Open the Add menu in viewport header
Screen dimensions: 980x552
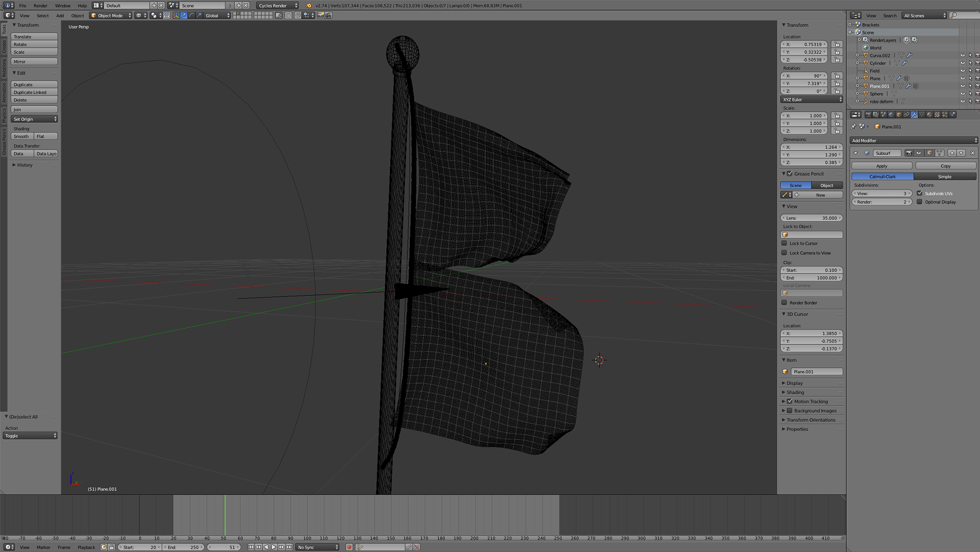tap(60, 16)
